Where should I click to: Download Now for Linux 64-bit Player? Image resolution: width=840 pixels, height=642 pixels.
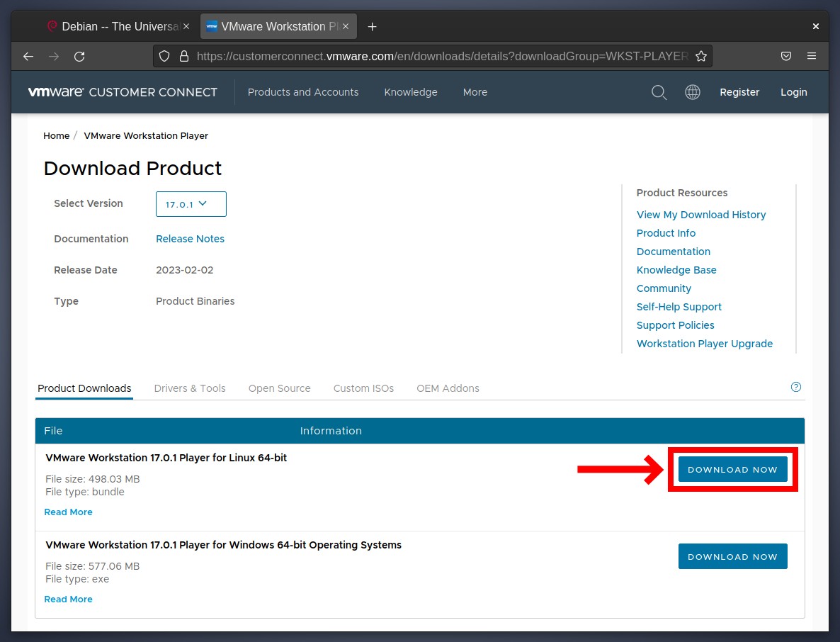733,469
